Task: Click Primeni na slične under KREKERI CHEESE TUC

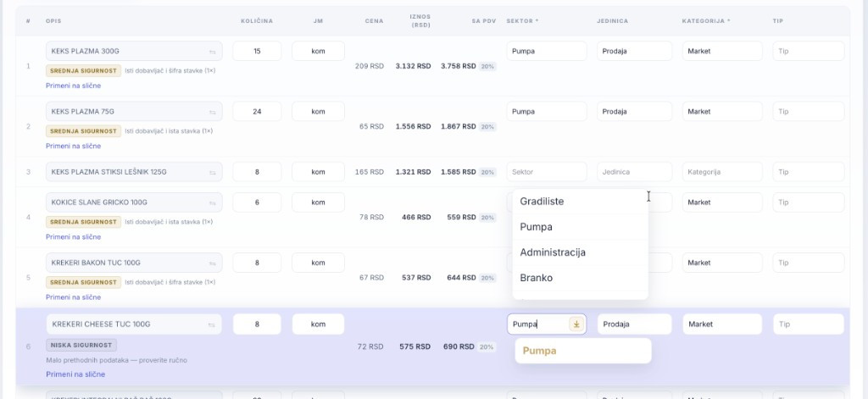Action: tap(75, 374)
